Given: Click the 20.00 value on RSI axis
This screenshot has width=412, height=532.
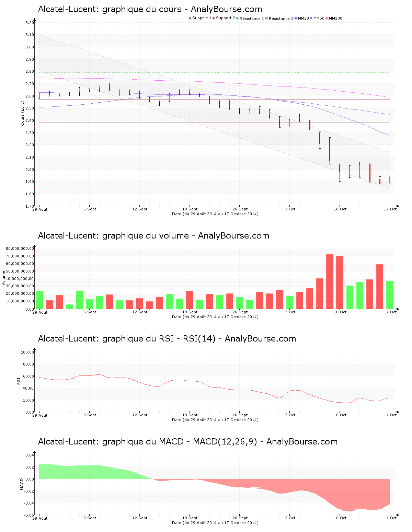Looking at the screenshot, I should (x=28, y=400).
